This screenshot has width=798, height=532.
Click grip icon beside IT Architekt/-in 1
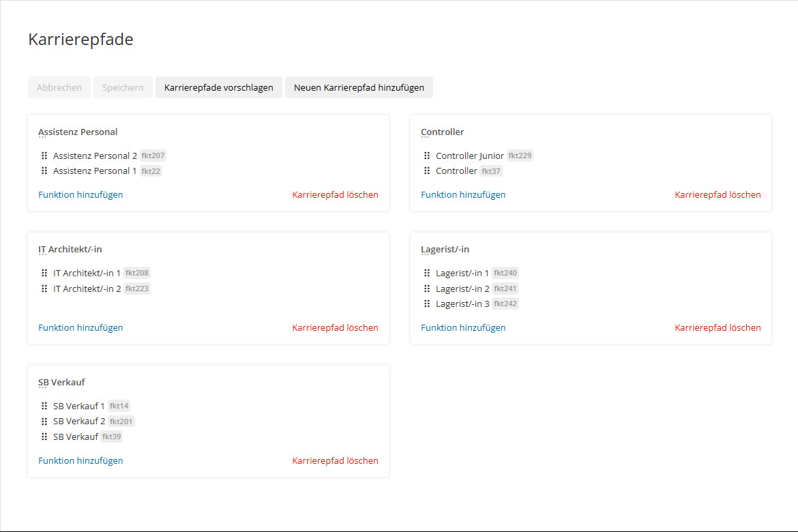(x=44, y=273)
